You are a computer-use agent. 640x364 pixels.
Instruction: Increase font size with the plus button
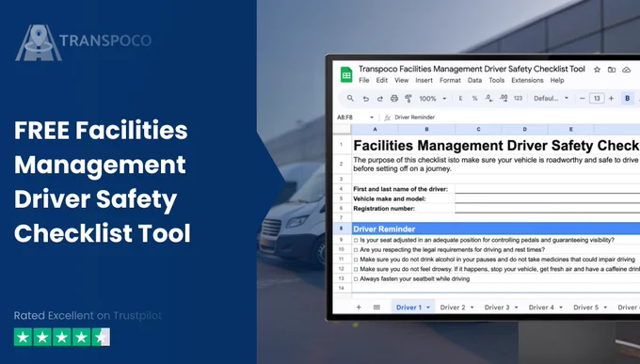[x=611, y=99]
